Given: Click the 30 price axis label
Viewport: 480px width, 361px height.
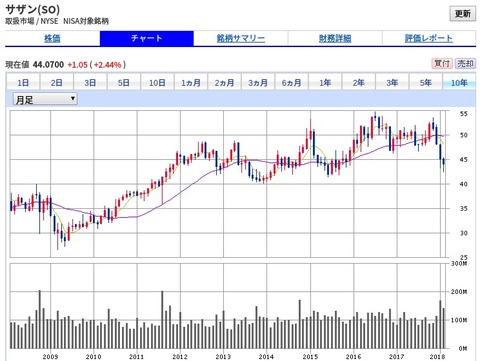Looking at the screenshot, I should click(464, 233).
